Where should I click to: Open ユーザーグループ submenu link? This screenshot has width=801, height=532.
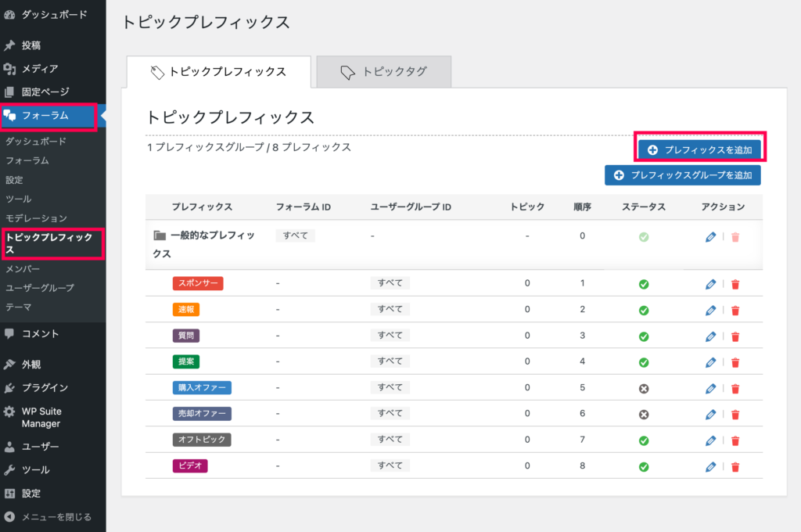point(40,288)
